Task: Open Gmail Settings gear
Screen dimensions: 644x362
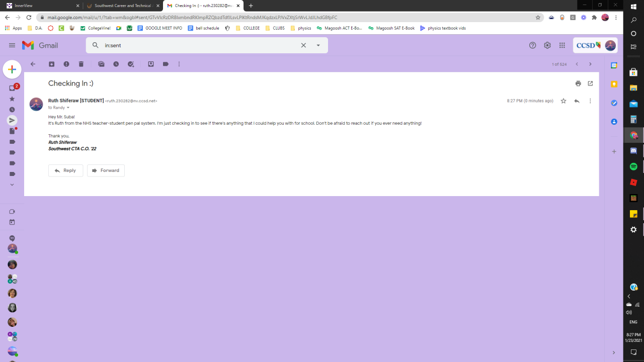Action: point(547,45)
